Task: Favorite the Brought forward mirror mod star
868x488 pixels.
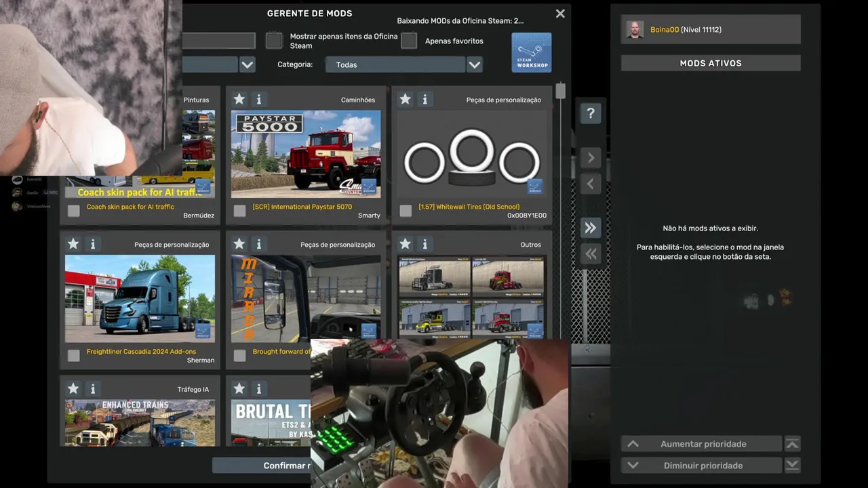Action: pos(239,244)
